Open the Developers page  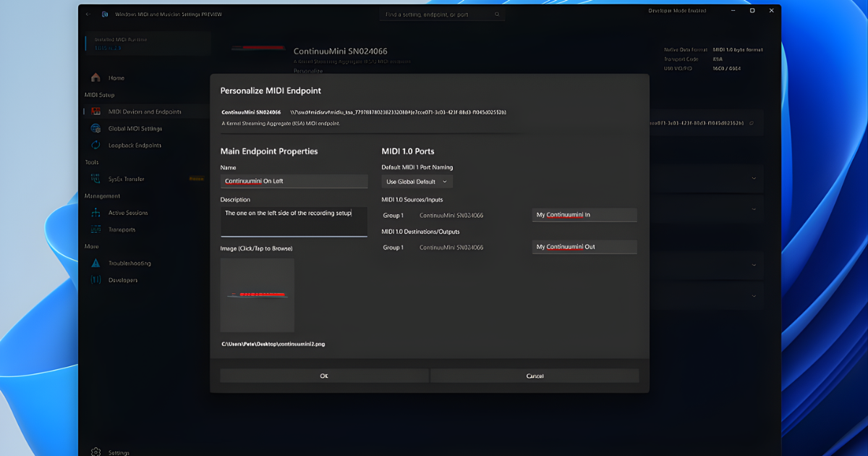pyautogui.click(x=123, y=279)
